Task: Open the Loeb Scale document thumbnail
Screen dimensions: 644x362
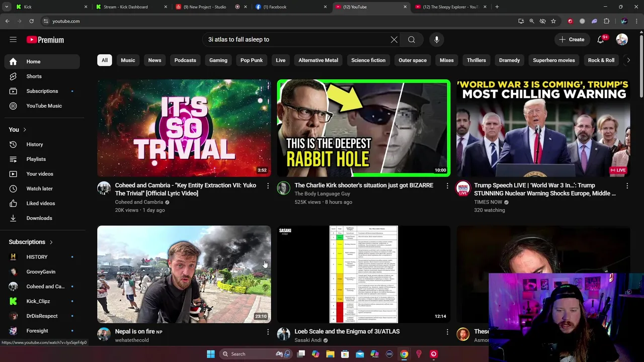Action: [364, 275]
